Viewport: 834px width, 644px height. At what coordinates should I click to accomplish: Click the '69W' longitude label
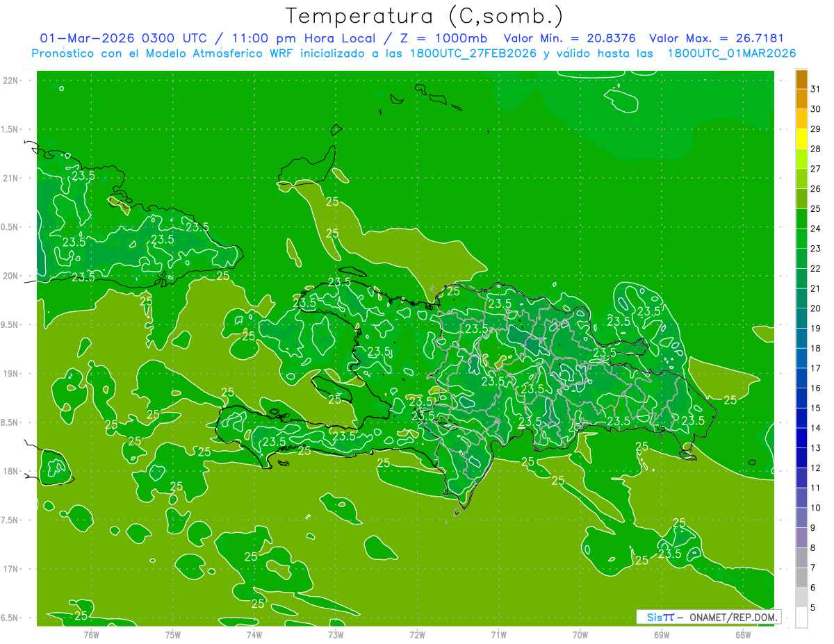661,634
